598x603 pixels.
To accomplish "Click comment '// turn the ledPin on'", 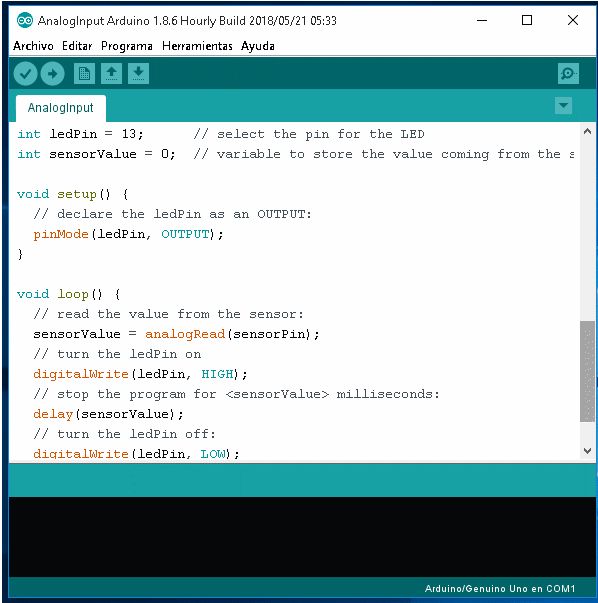I will pyautogui.click(x=117, y=354).
